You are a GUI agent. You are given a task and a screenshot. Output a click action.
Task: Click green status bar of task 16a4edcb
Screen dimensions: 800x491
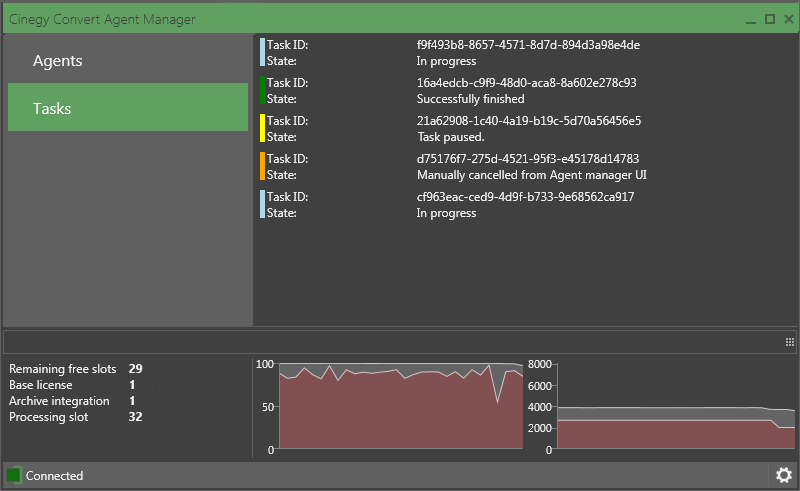pyautogui.click(x=262, y=90)
